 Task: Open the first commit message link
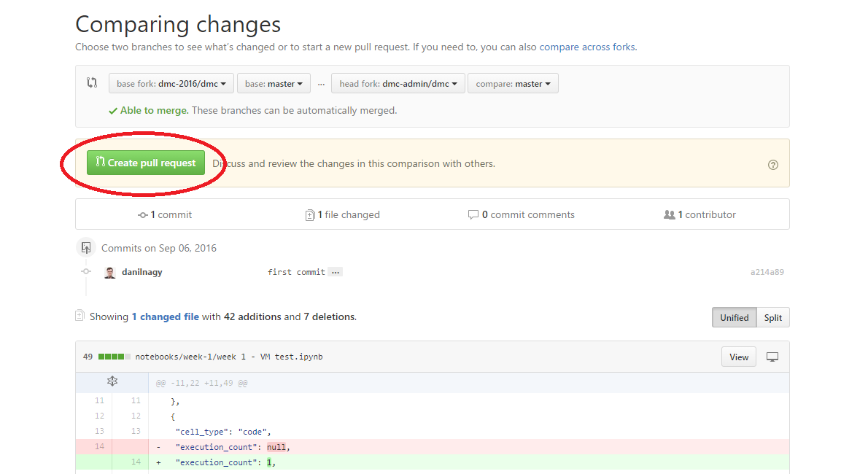click(x=296, y=272)
